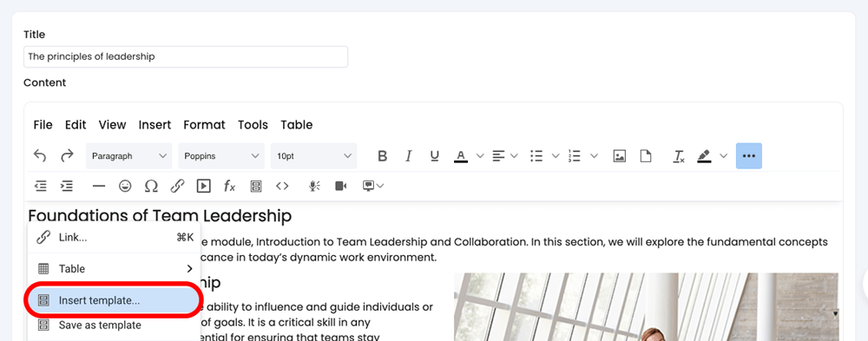Image resolution: width=868 pixels, height=341 pixels.
Task: Toggle bold formatting
Action: (382, 156)
